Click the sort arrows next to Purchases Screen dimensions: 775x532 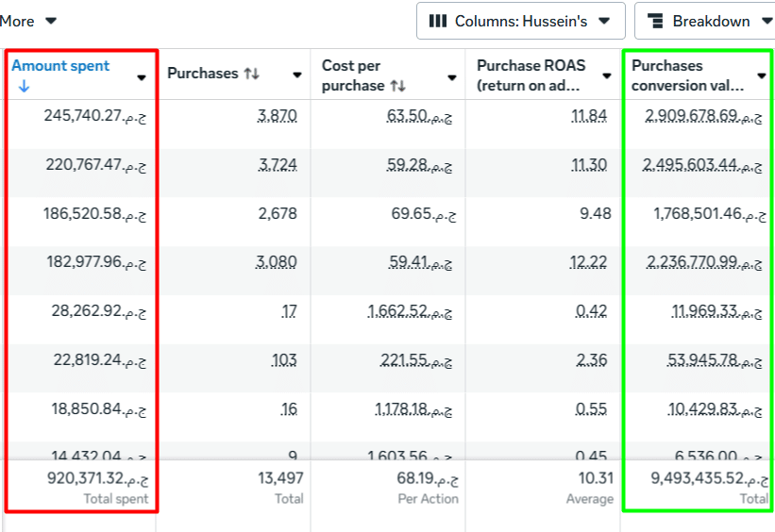251,74
